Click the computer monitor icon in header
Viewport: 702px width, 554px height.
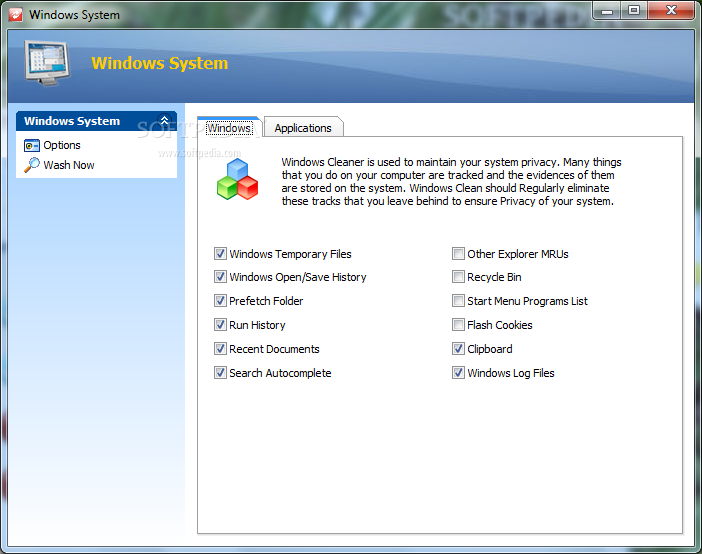(47, 63)
